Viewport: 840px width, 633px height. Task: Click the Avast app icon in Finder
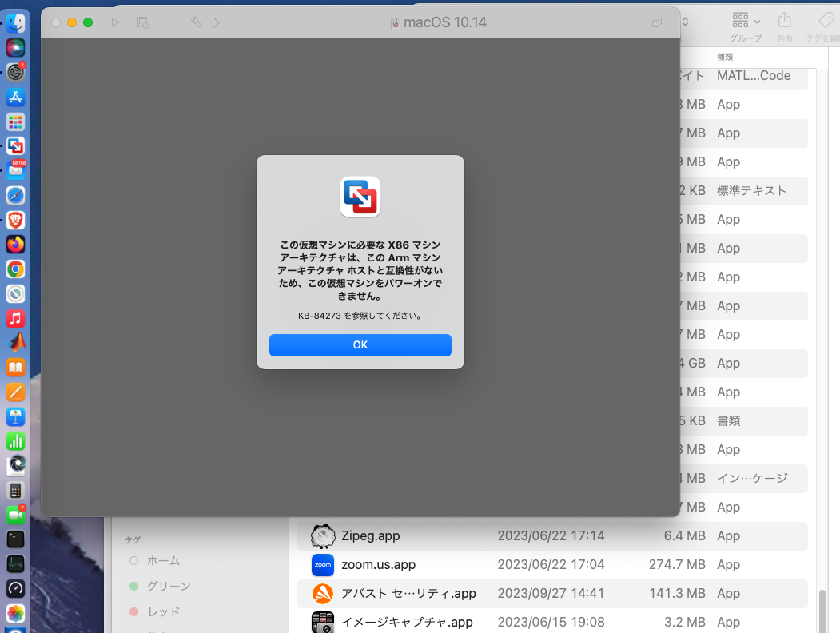(x=323, y=593)
